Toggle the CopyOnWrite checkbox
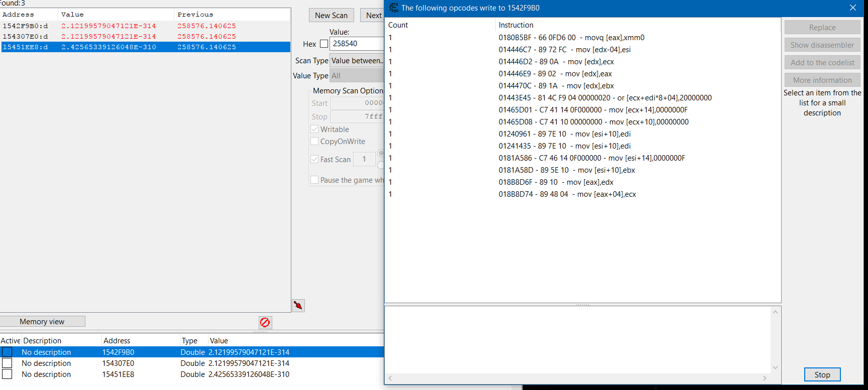Image resolution: width=868 pixels, height=390 pixels. pyautogui.click(x=315, y=142)
